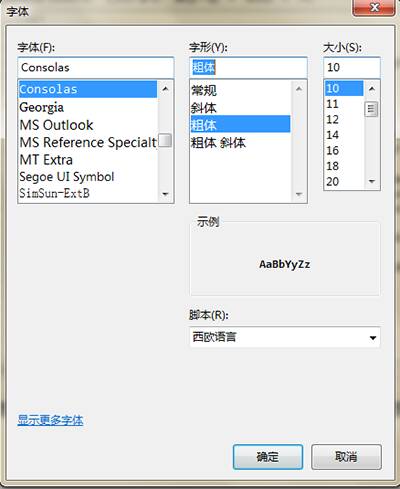Choose MS Outlook font
The image size is (400, 489).
coord(88,125)
